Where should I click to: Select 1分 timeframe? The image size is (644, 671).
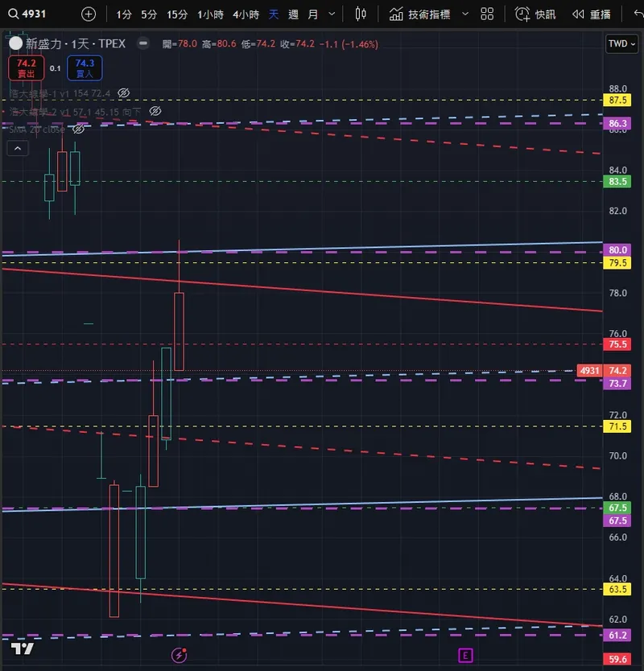pos(124,14)
